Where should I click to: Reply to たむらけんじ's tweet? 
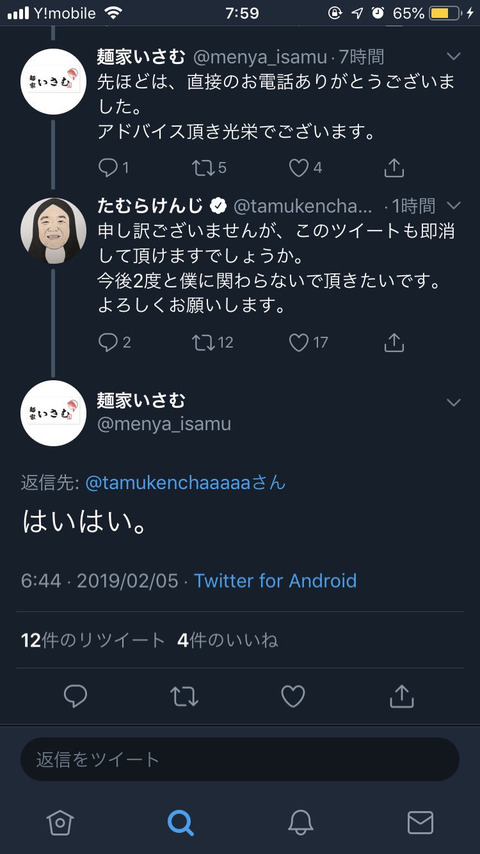(108, 342)
